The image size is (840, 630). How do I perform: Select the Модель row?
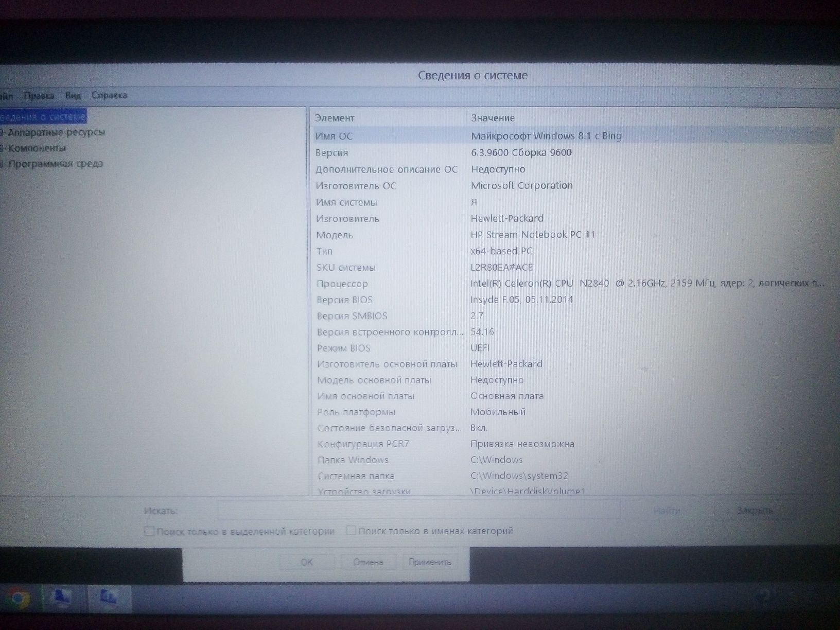point(573,235)
